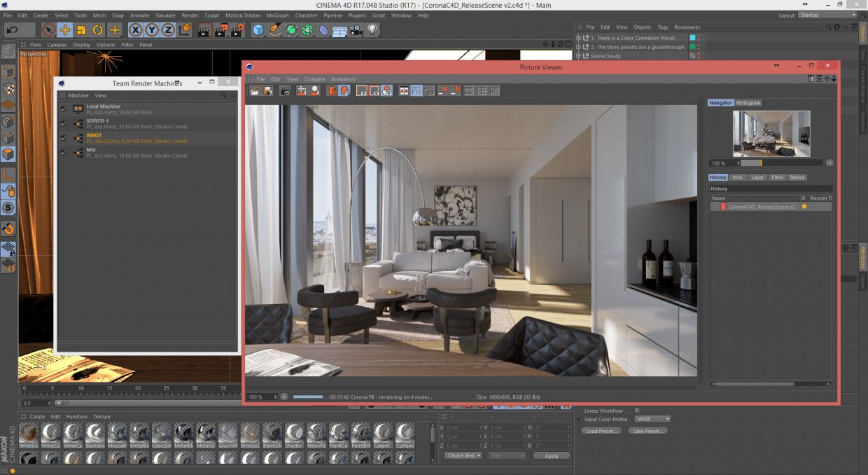Toggle the Y axis lock

point(152,30)
